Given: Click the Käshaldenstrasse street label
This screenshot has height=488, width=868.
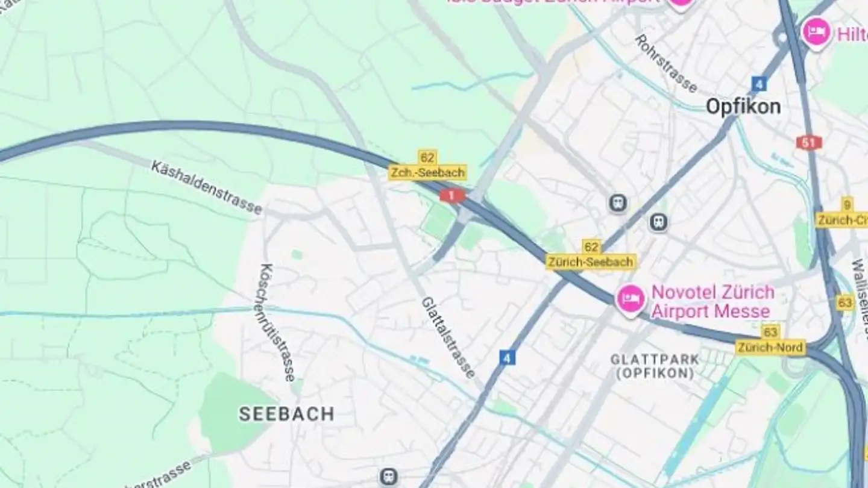Looking at the screenshot, I should coord(207,187).
